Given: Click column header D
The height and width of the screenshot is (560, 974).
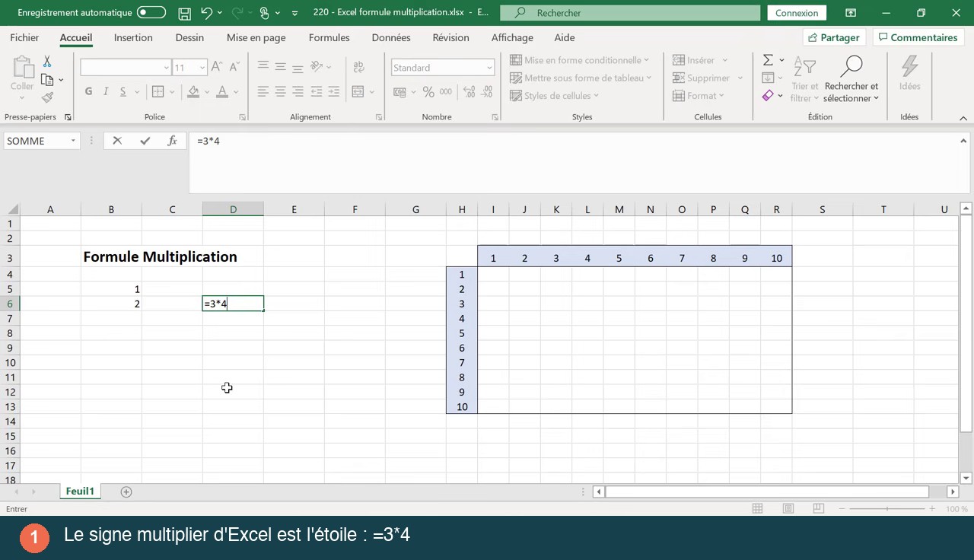Looking at the screenshot, I should [233, 209].
